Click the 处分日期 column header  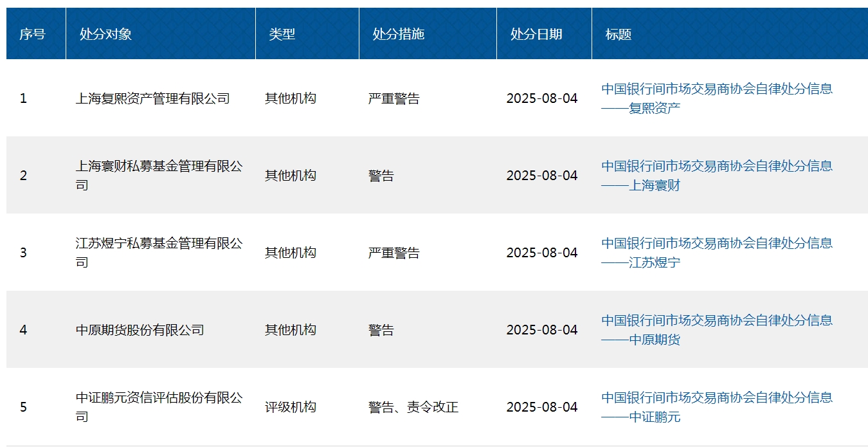point(535,33)
